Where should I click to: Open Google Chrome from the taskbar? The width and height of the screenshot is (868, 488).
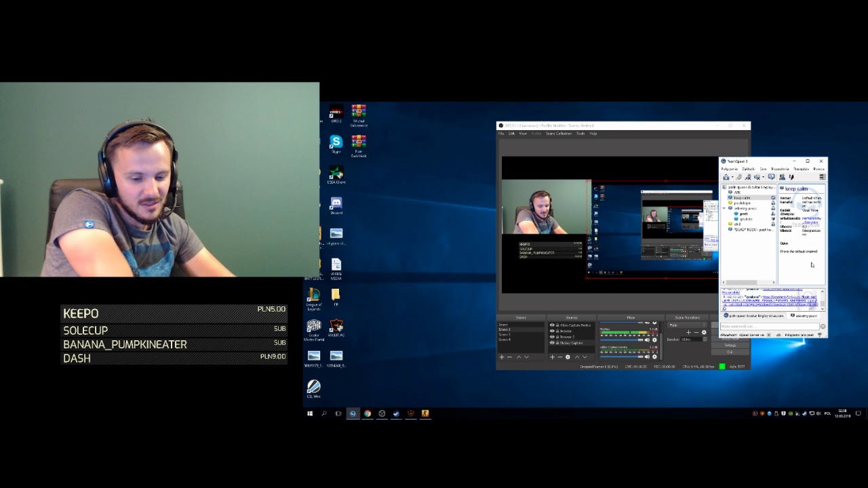368,413
